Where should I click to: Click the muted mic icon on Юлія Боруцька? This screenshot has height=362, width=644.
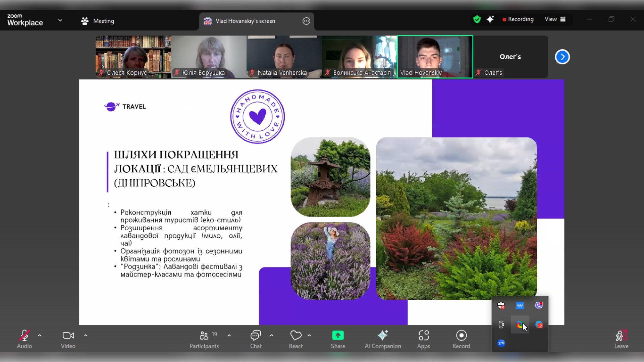tap(177, 72)
